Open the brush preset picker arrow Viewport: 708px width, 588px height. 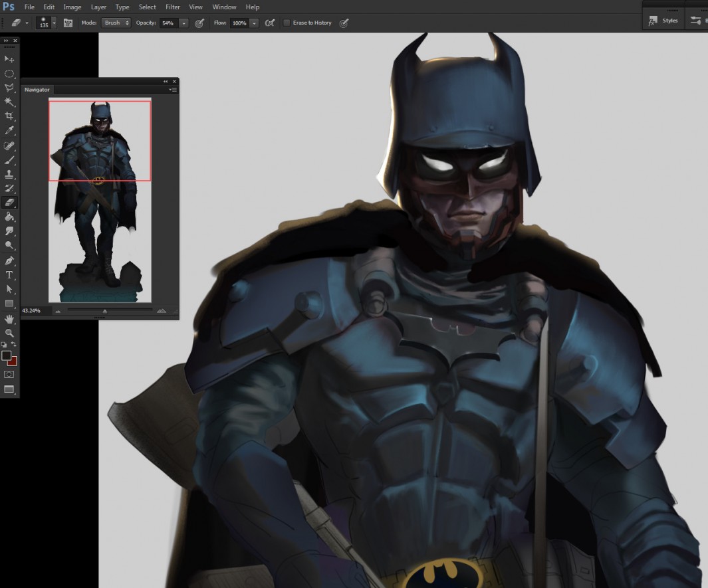click(55, 23)
